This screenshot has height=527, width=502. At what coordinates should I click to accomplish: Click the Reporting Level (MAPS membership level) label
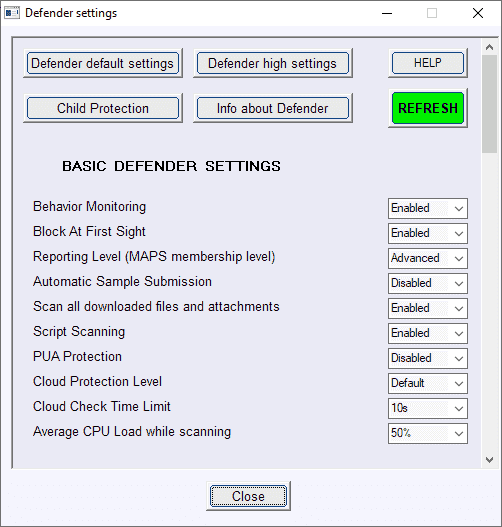pyautogui.click(x=154, y=257)
